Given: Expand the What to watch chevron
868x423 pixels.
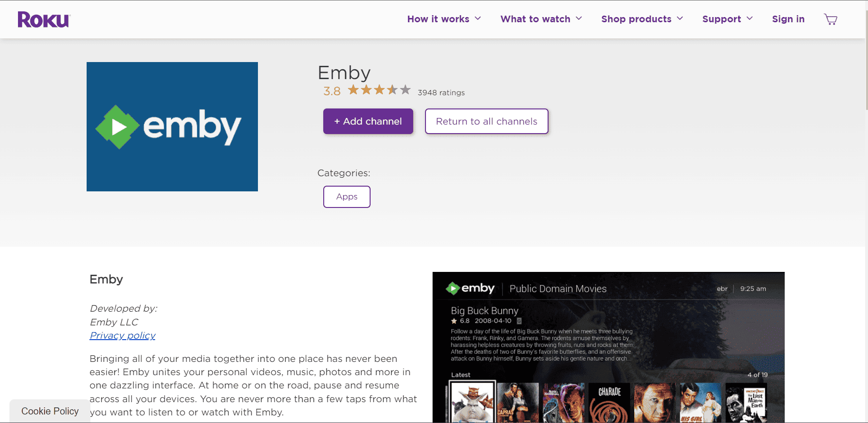Looking at the screenshot, I should tap(579, 18).
